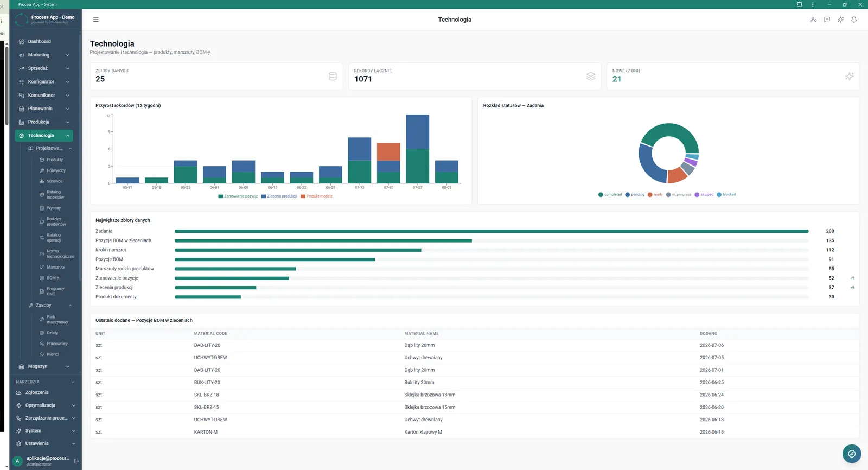The height and width of the screenshot is (470, 868).
Task: Open Półwyroby in sidebar
Action: click(x=55, y=170)
